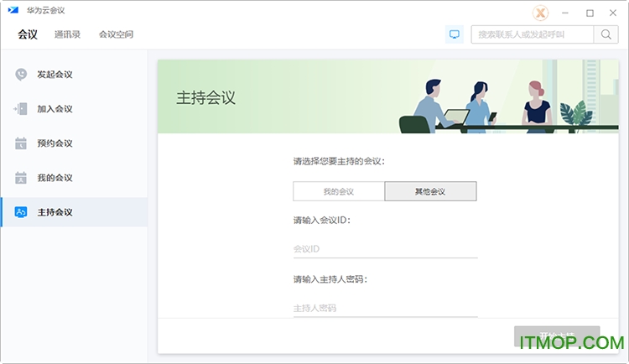Click the door icon beside 加入会议

(x=21, y=109)
